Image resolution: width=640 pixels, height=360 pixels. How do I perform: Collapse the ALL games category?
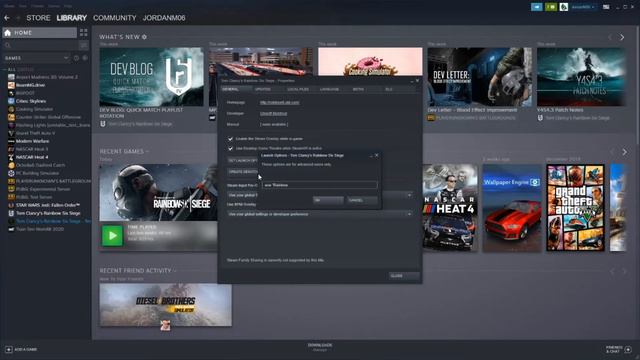[5, 69]
